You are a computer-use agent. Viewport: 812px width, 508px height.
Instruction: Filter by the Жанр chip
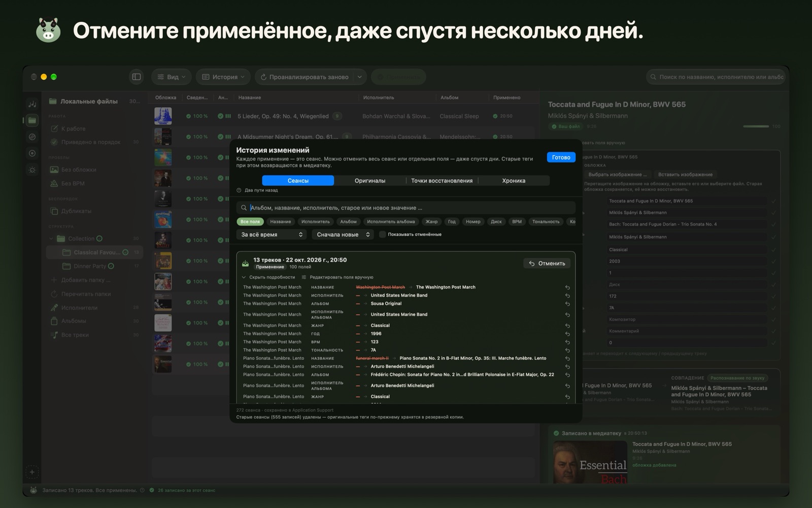(x=431, y=221)
